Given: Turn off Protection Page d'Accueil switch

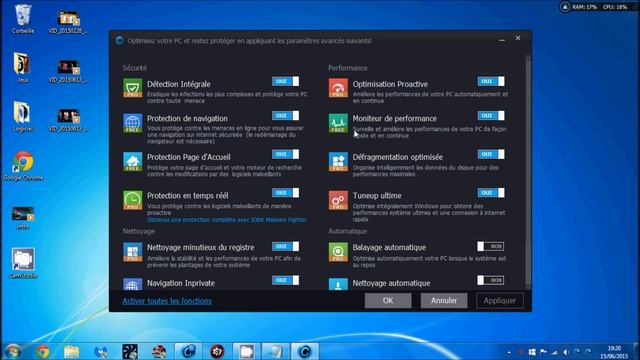Looking at the screenshot, I should 285,154.
